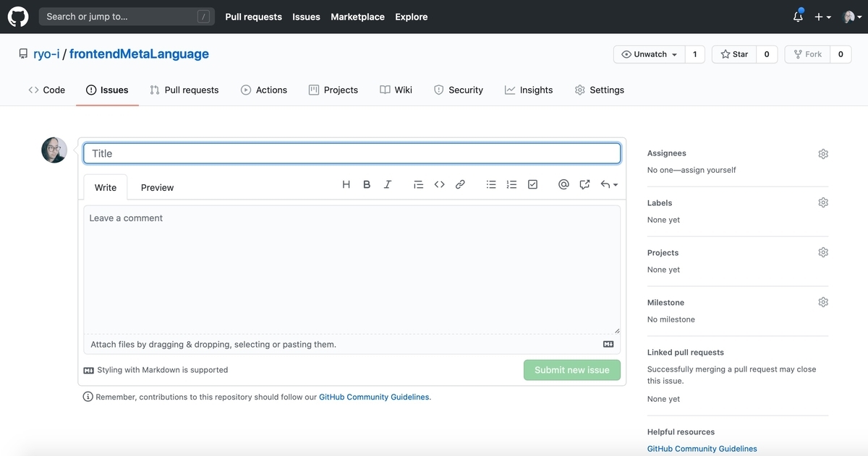Insert a quote block

tap(418, 185)
